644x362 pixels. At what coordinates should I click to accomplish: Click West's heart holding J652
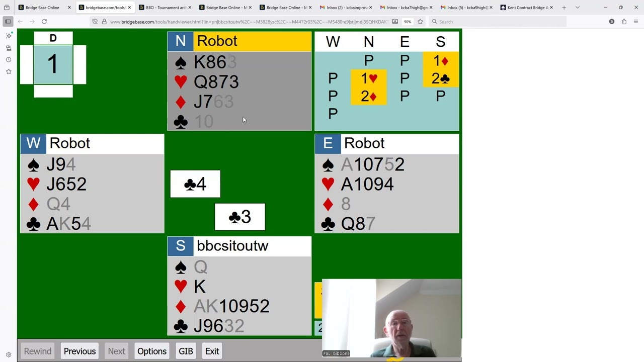point(66,184)
